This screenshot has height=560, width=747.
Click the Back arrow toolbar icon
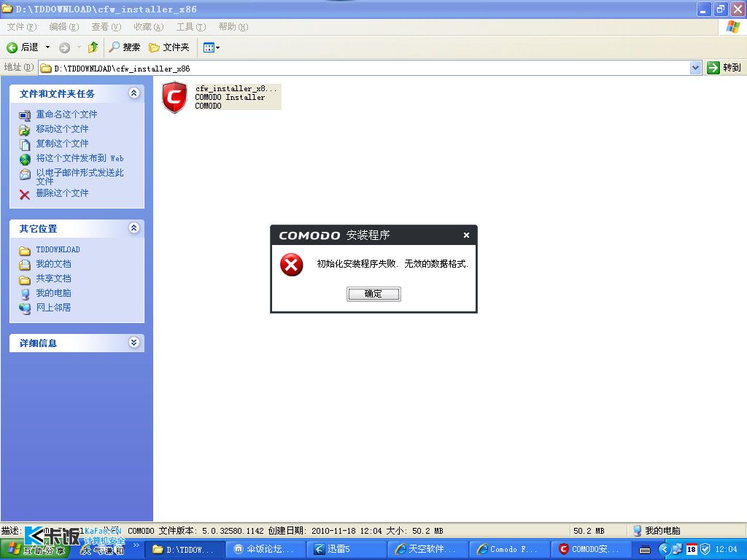coord(12,47)
